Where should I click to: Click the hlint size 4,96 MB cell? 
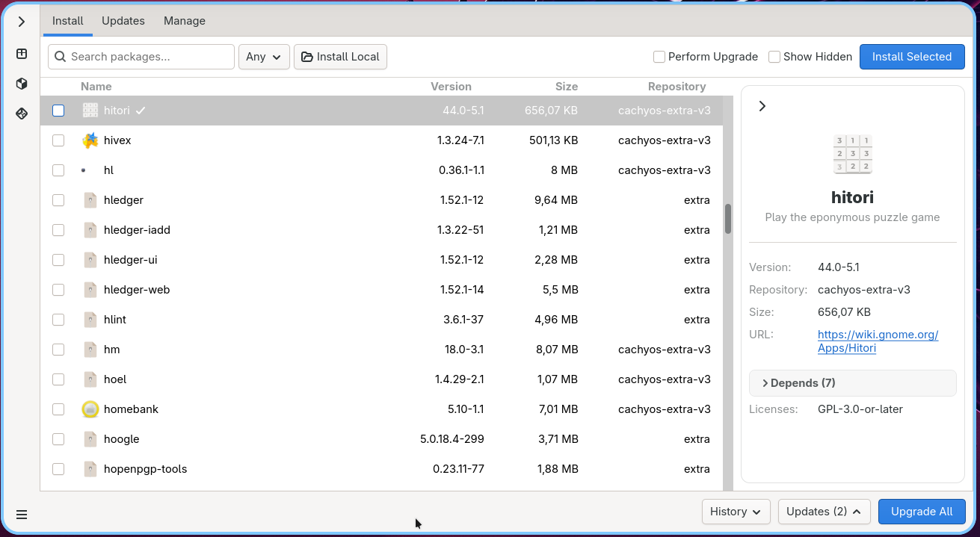(x=557, y=320)
